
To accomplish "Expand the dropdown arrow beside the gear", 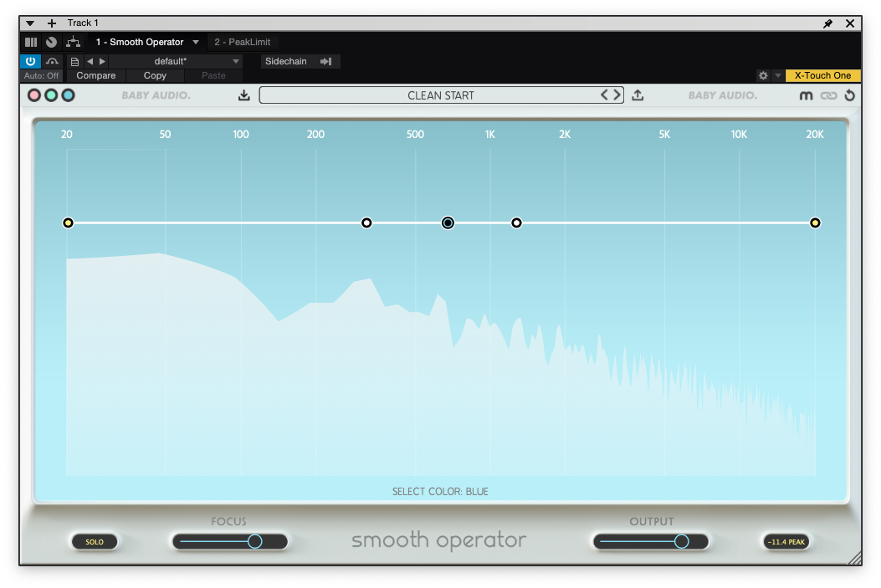I will 778,75.
